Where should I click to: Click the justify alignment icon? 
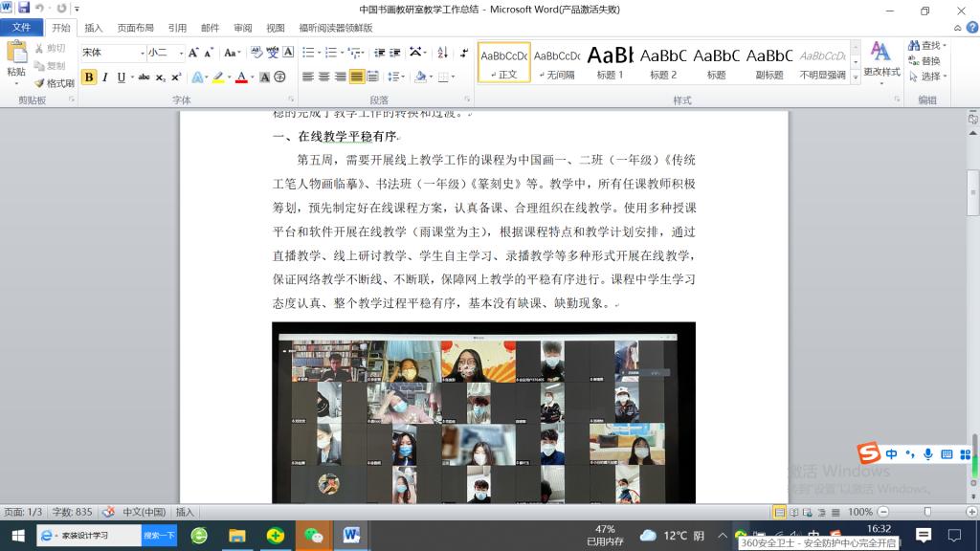(x=357, y=77)
